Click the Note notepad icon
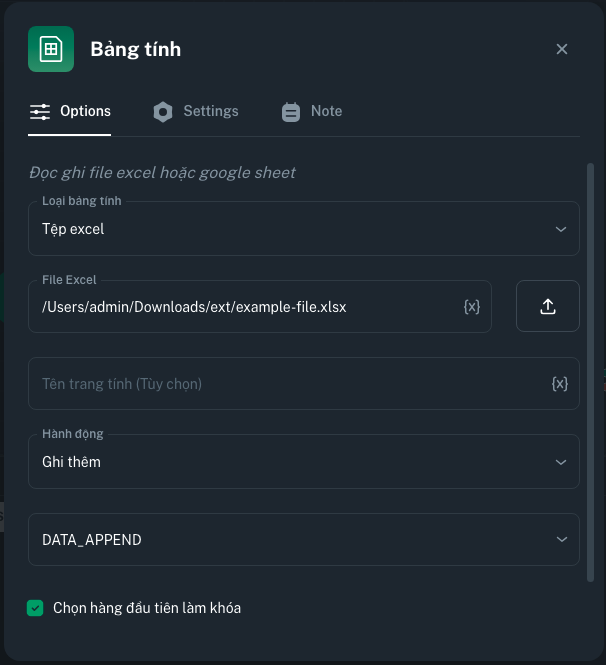The height and width of the screenshot is (665, 606). click(291, 112)
